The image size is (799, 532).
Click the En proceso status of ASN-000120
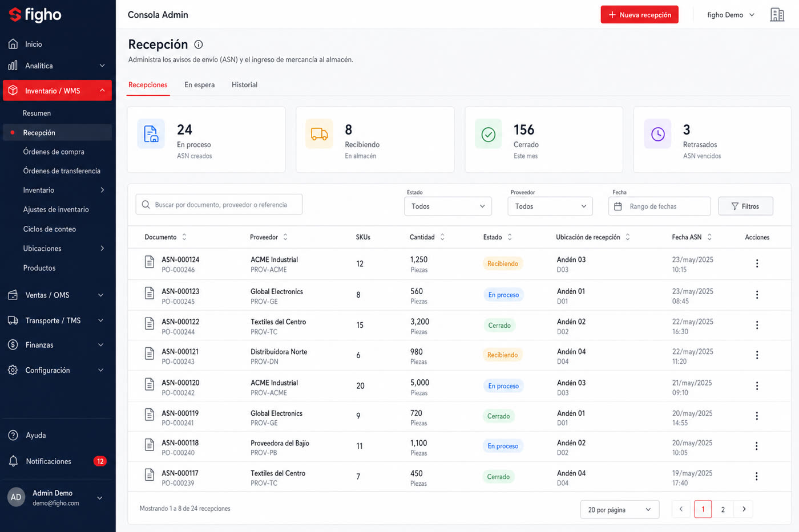(503, 386)
